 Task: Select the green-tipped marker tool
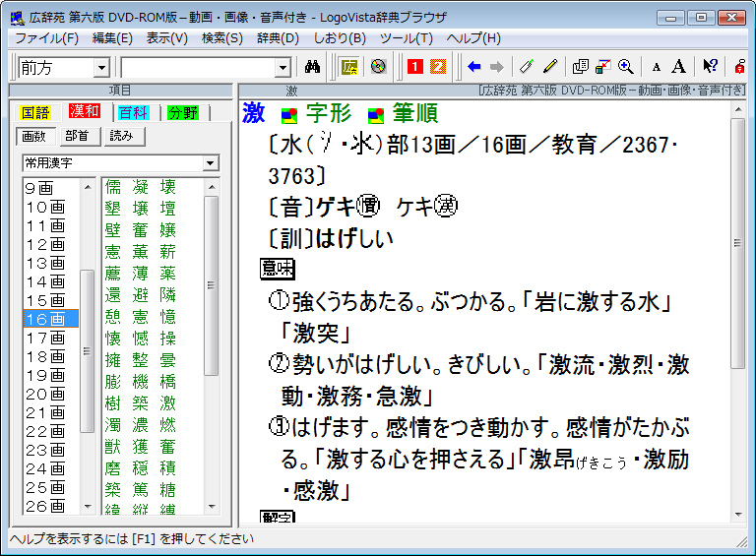[527, 67]
